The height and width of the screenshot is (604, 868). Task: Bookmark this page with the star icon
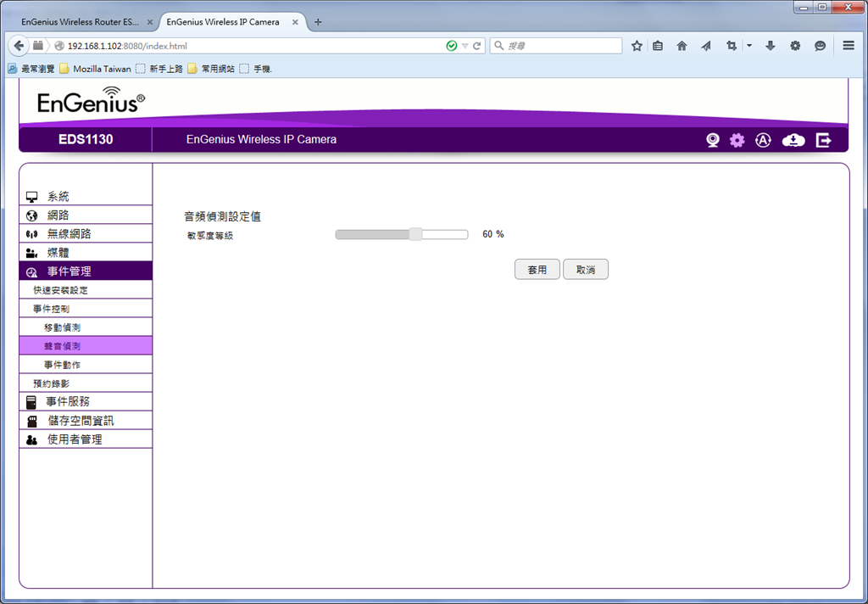coord(637,46)
